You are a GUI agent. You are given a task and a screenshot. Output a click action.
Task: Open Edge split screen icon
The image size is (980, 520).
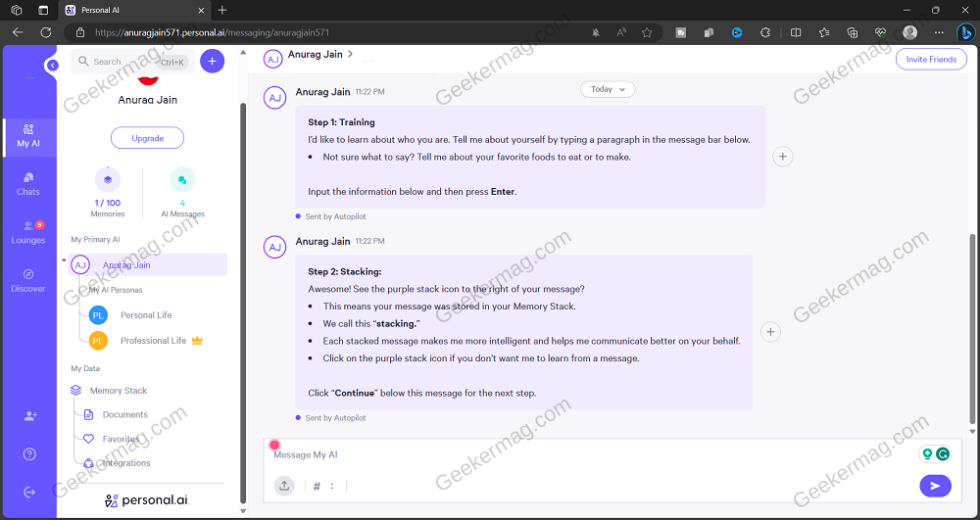click(x=796, y=32)
